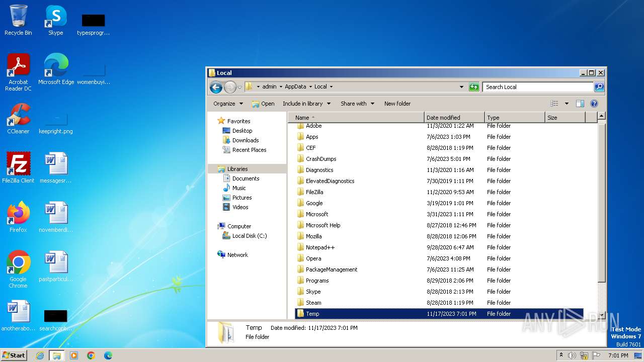The image size is (644, 362).
Task: Refresh the Local folder view
Action: coord(474,87)
